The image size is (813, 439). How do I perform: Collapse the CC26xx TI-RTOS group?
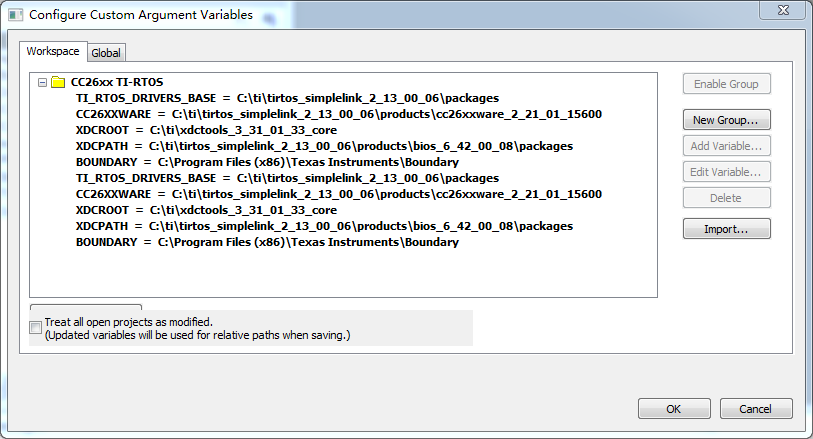point(43,82)
